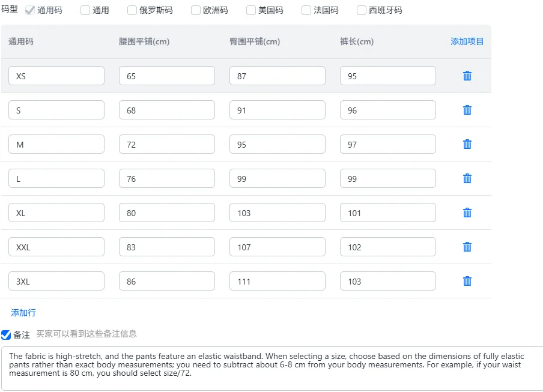Viewport: 543px width, 392px height.
Task: Edit the hip value 111 field
Action: point(278,282)
